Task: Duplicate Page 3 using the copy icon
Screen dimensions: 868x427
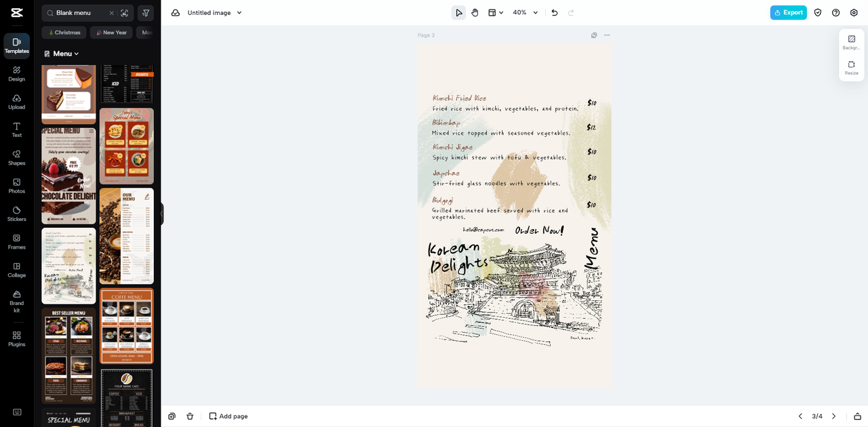Action: click(594, 35)
